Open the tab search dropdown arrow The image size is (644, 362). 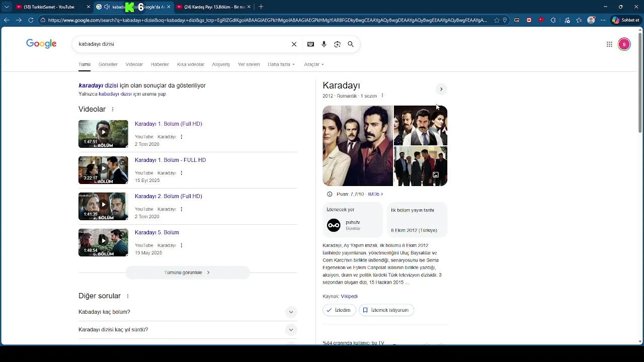7,7
